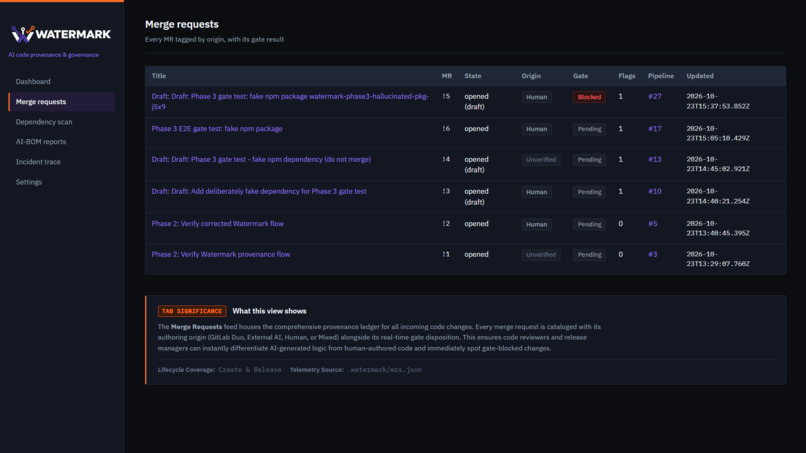The image size is (806, 453).
Task: Click 'What this view shows' heading
Action: (x=269, y=311)
